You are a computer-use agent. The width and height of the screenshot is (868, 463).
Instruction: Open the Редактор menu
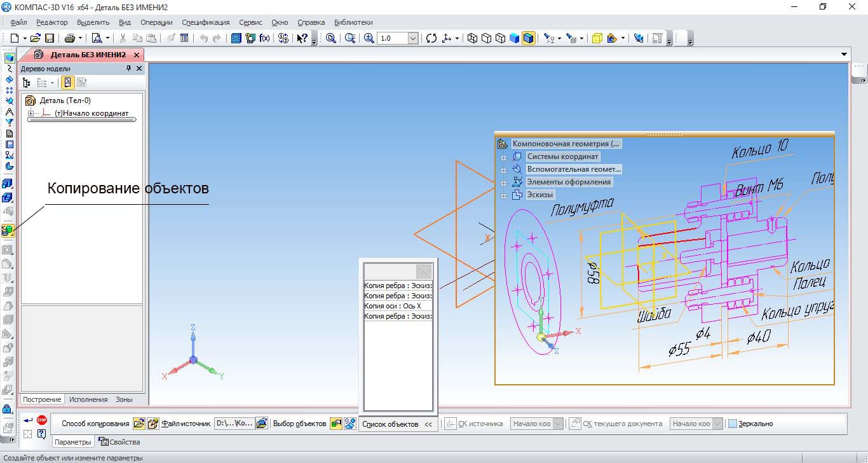click(x=51, y=22)
